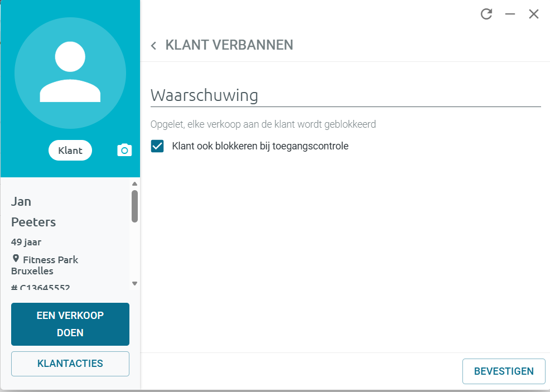Click the Klant ook blokkeren label text
550x392 pixels.
(260, 146)
